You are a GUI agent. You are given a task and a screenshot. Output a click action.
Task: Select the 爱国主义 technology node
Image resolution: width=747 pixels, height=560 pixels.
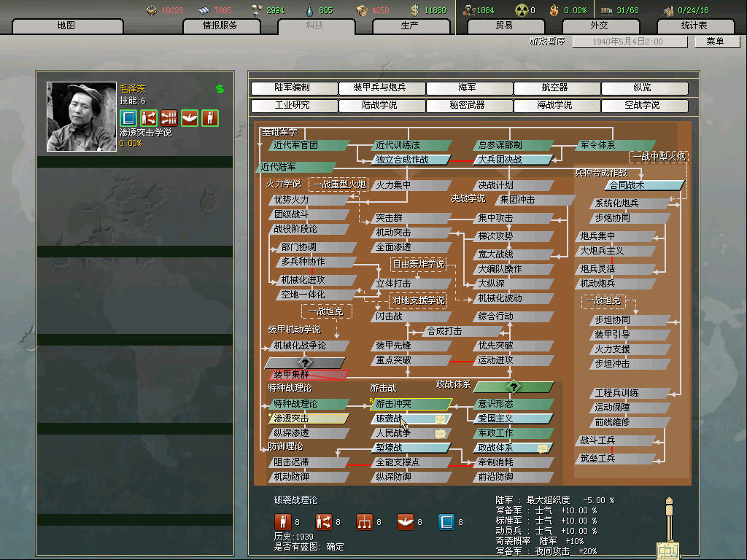[x=514, y=419]
